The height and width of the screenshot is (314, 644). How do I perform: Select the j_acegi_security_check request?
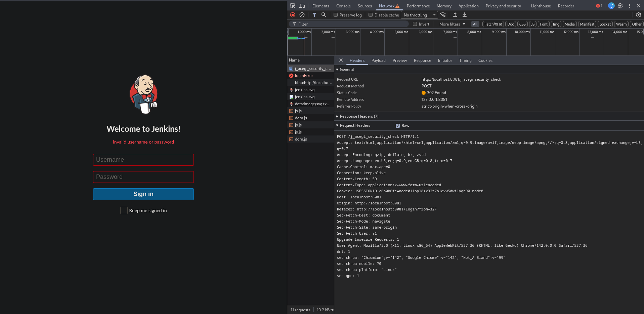[x=310, y=69]
